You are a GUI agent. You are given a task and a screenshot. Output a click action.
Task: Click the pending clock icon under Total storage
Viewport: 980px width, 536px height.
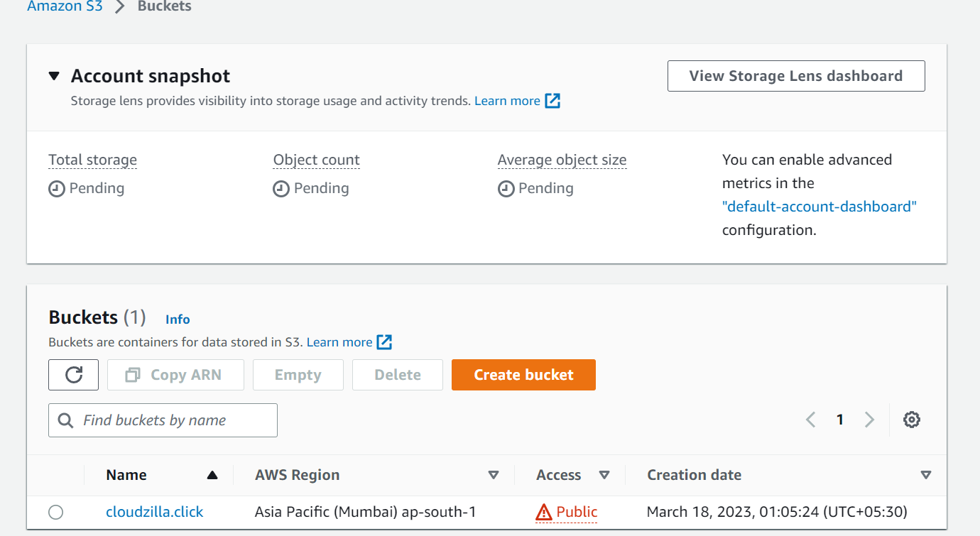coord(57,189)
